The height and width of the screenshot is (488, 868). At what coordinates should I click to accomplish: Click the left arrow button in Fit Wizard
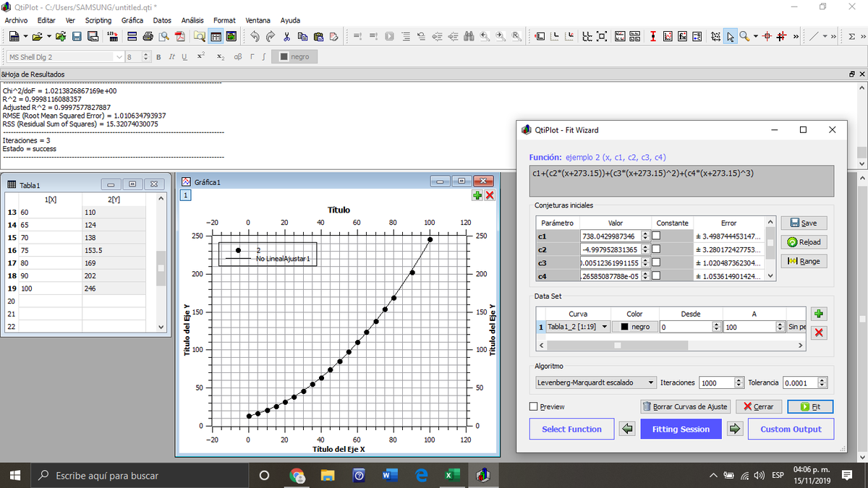coord(628,429)
